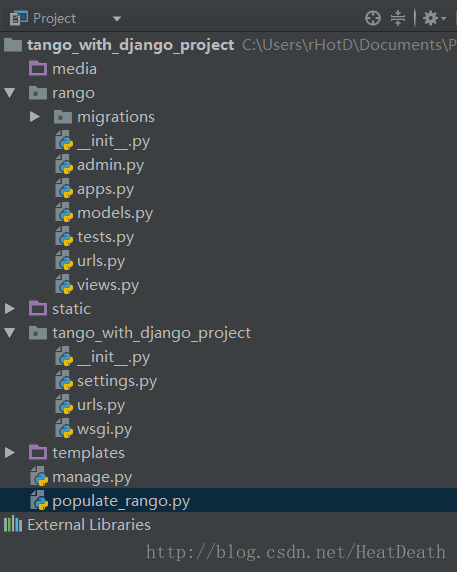Click the migrations package folder icon

(63, 117)
